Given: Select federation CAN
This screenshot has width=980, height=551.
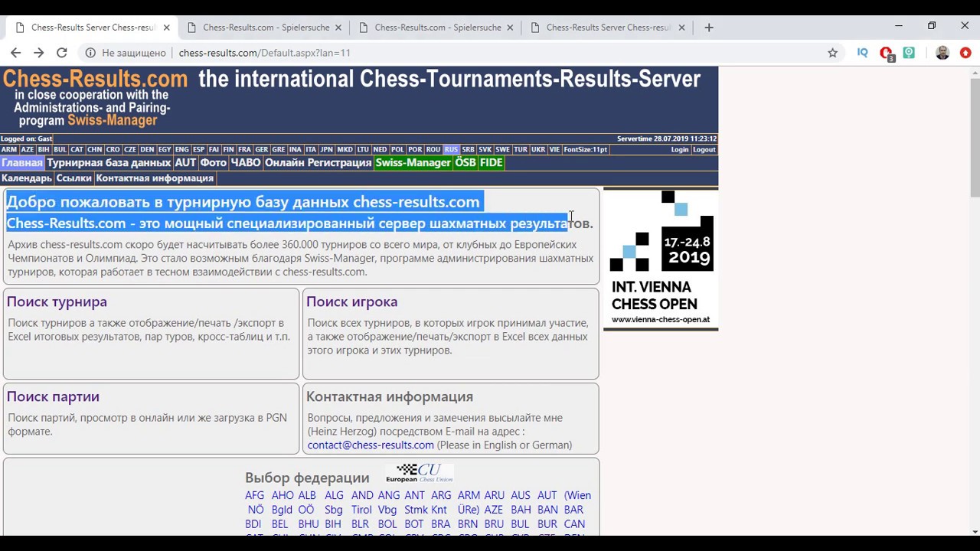Looking at the screenshot, I should (574, 524).
